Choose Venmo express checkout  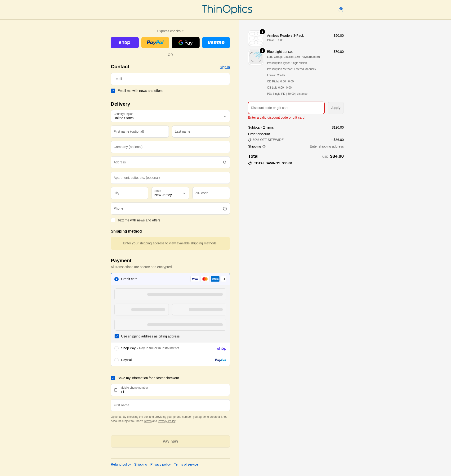[216, 43]
